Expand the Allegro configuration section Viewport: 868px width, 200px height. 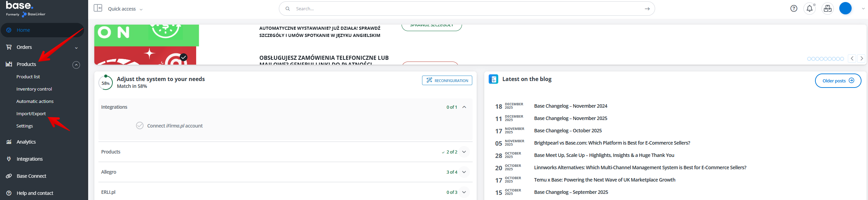coord(464,172)
